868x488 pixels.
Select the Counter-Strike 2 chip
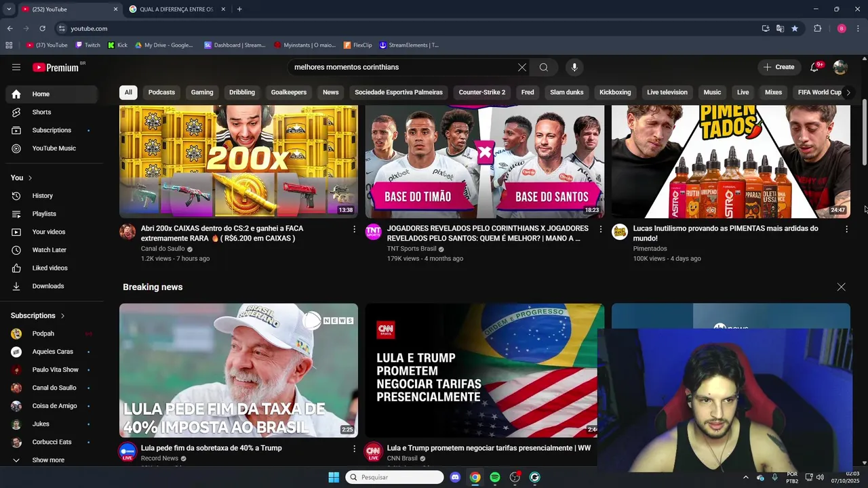(482, 92)
